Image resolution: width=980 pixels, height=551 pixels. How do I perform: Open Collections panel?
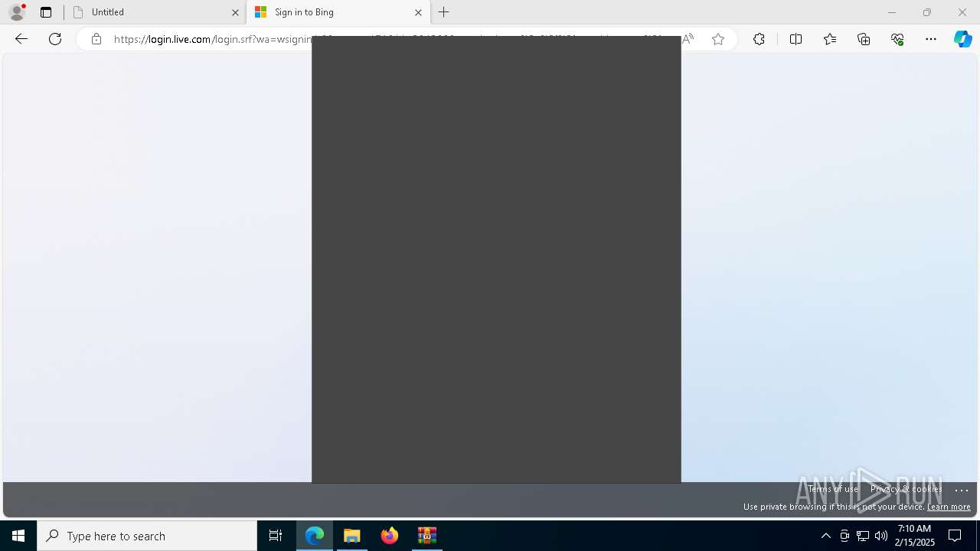click(864, 39)
